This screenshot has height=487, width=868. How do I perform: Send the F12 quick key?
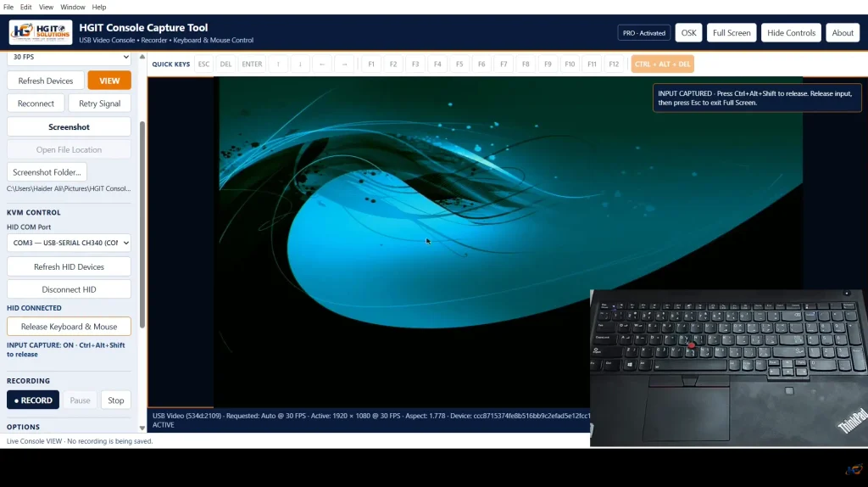[x=614, y=64]
